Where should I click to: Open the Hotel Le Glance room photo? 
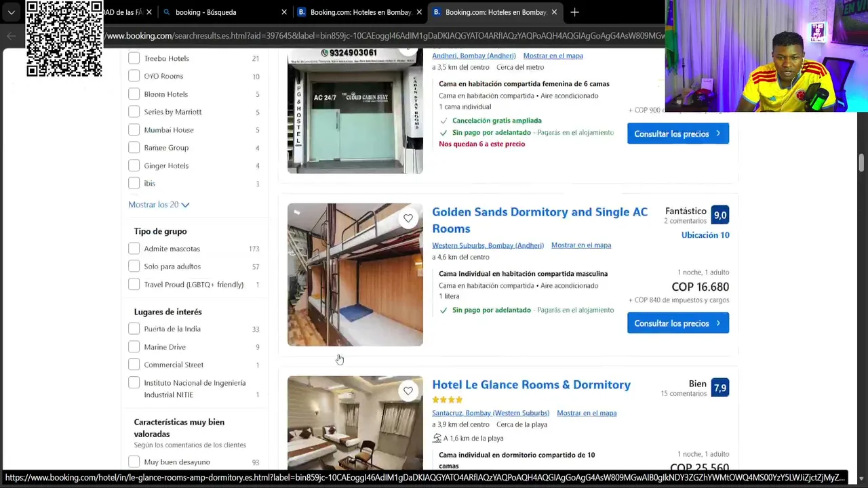(x=355, y=423)
